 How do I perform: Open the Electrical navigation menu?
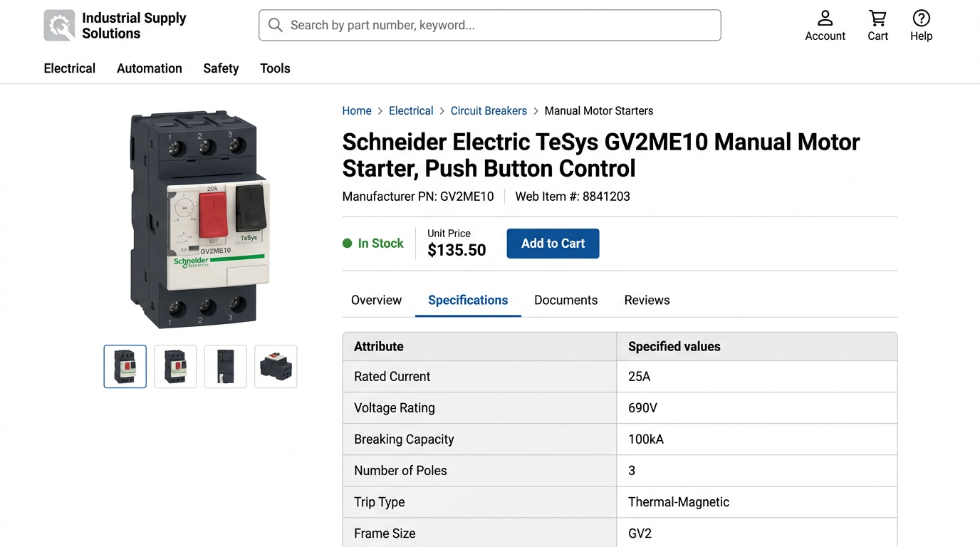coord(70,68)
